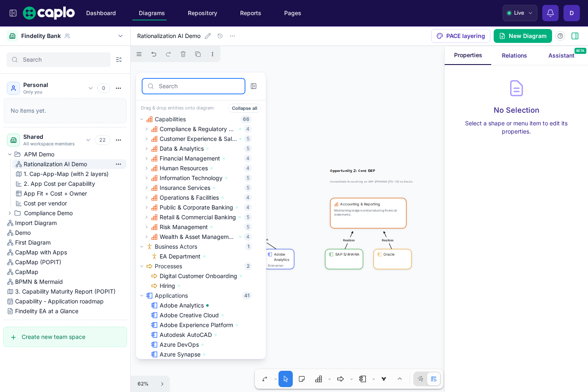Switch to structured diagram mode
The height and width of the screenshot is (392, 588).
434,379
